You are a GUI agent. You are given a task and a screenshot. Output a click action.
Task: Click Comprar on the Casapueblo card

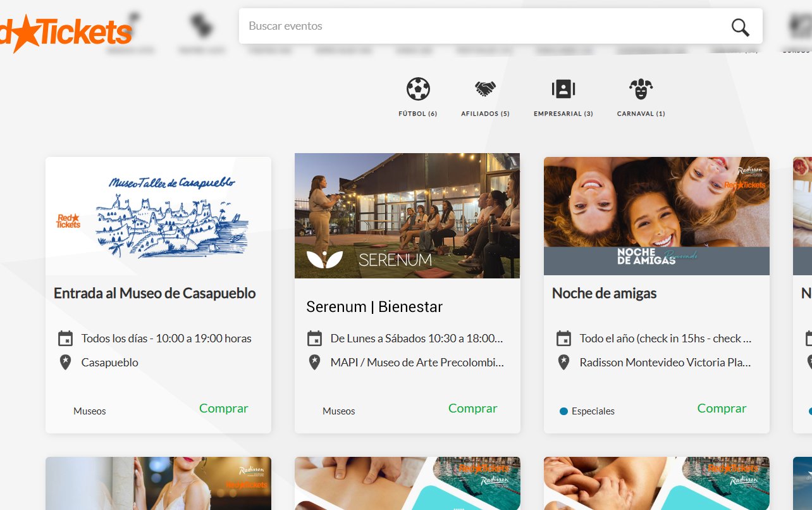click(x=224, y=409)
